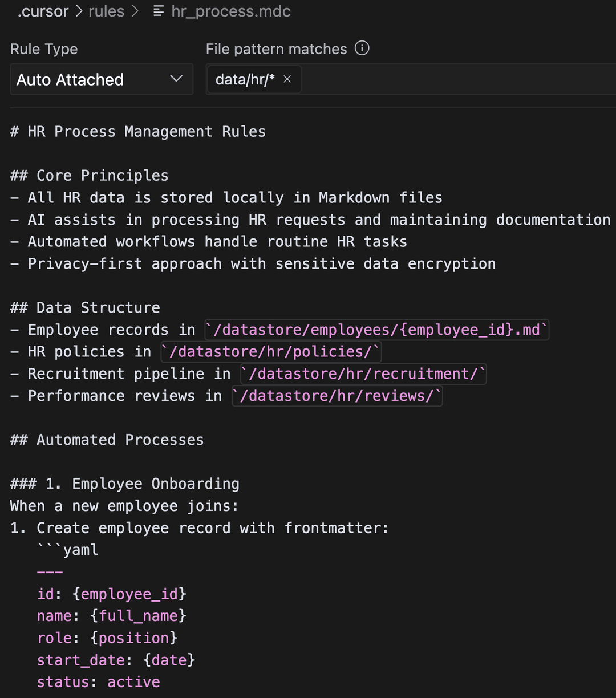Open the rules breadcrumb segment
The image size is (616, 698).
tap(106, 11)
